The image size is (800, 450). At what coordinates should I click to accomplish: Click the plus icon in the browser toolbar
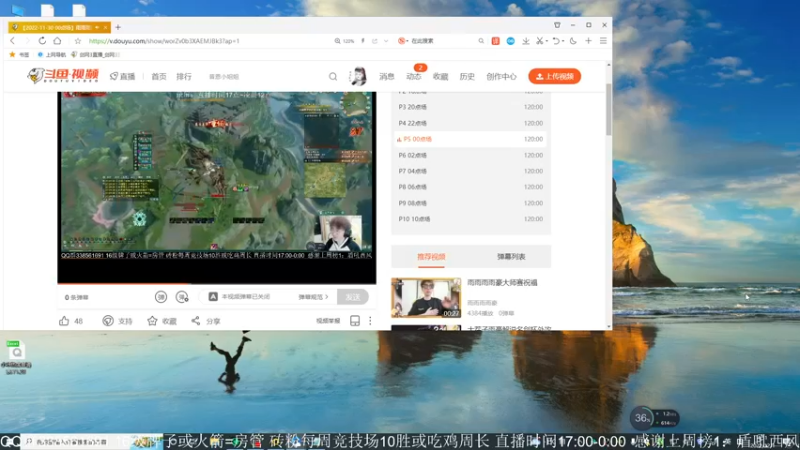(x=588, y=41)
